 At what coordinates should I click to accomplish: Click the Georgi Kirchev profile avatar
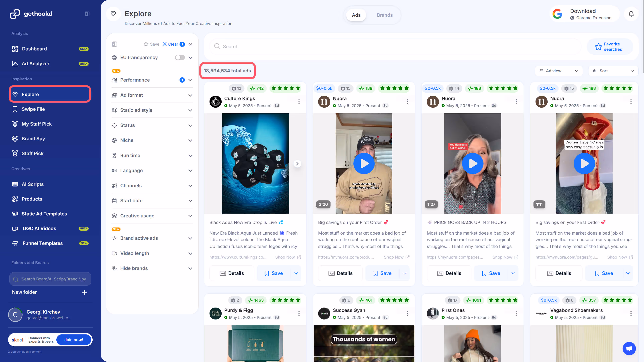tap(15, 315)
